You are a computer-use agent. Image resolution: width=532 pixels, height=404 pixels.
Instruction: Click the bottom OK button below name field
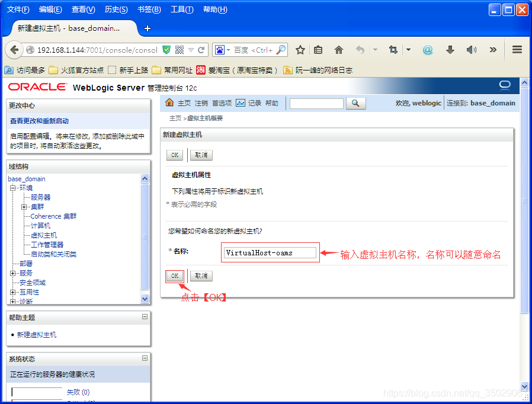175,276
